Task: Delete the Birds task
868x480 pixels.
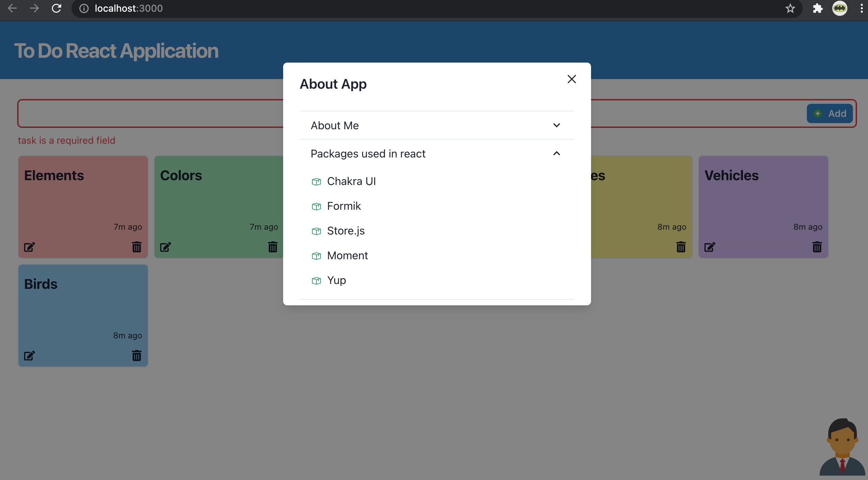Action: (136, 356)
